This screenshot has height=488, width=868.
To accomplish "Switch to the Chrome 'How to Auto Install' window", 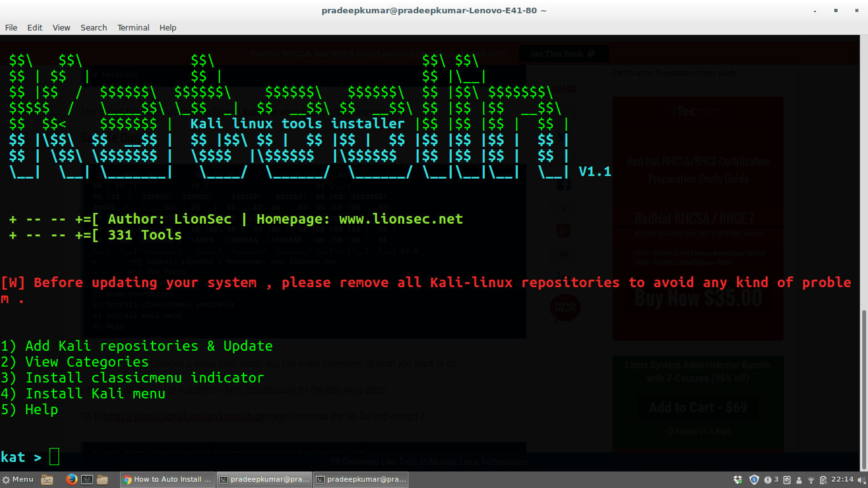I will pos(167,479).
